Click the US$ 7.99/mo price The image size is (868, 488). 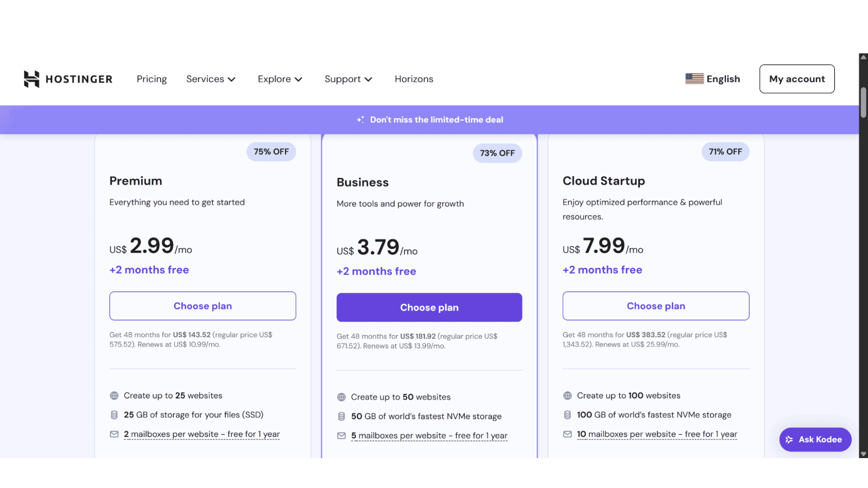pos(603,246)
